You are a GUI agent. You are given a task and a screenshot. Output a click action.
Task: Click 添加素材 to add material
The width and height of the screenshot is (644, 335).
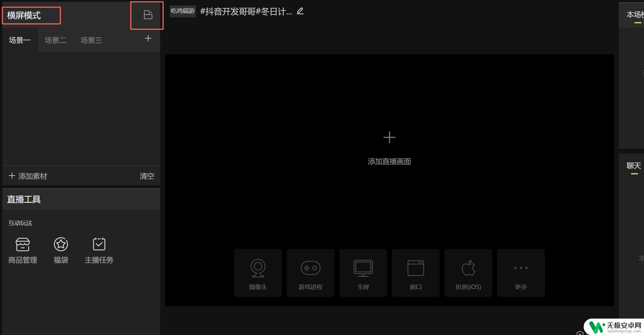(28, 176)
